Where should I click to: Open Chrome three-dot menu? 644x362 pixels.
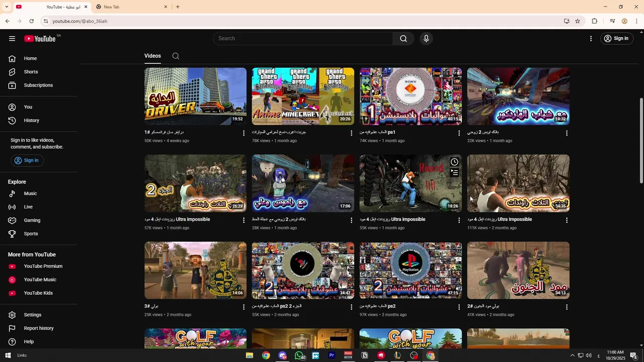(x=637, y=21)
